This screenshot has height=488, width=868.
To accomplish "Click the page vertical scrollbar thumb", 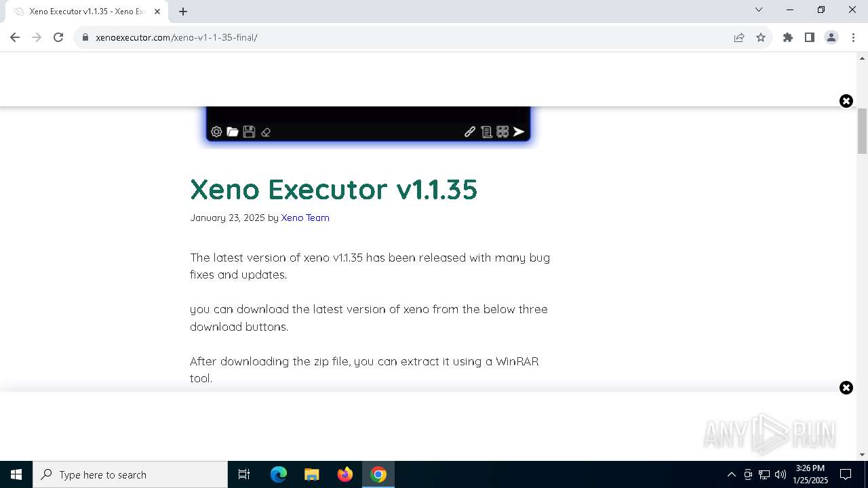I will point(863,131).
